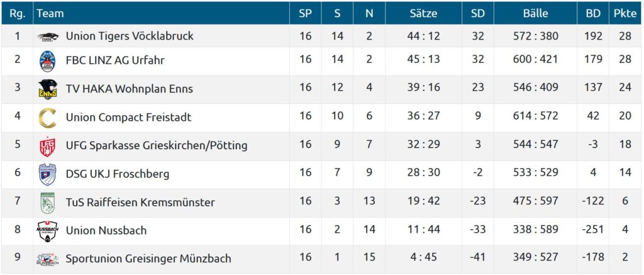Screen dimensions: 644x275
Task: Select the TV HAKA Wohnplan Enns name
Action: (129, 89)
